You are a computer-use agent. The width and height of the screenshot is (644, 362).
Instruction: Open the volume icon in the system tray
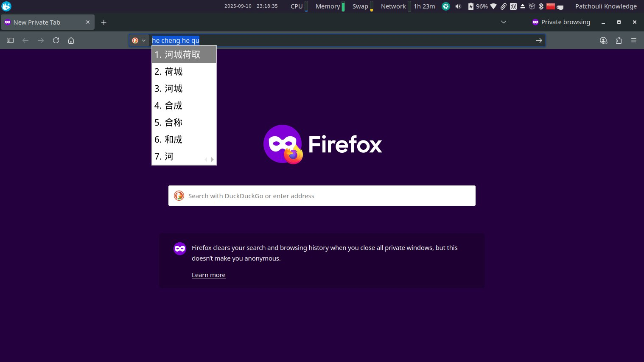(x=458, y=6)
